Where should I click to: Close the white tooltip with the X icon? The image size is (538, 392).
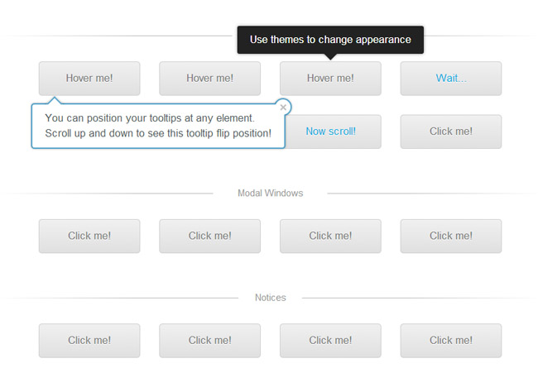pyautogui.click(x=284, y=107)
